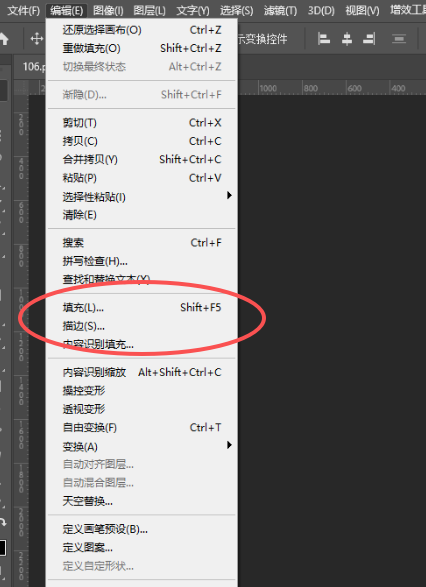Click the align left edges icon
The height and width of the screenshot is (587, 426).
click(324, 39)
